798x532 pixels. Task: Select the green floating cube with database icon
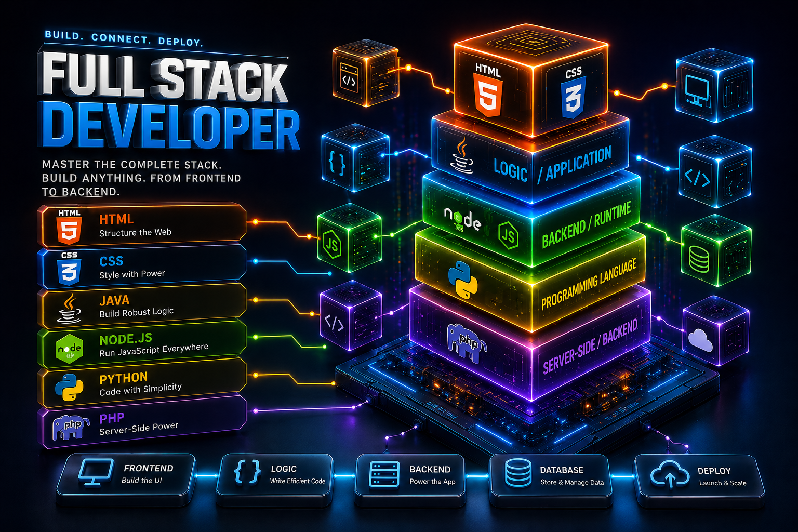click(x=716, y=250)
